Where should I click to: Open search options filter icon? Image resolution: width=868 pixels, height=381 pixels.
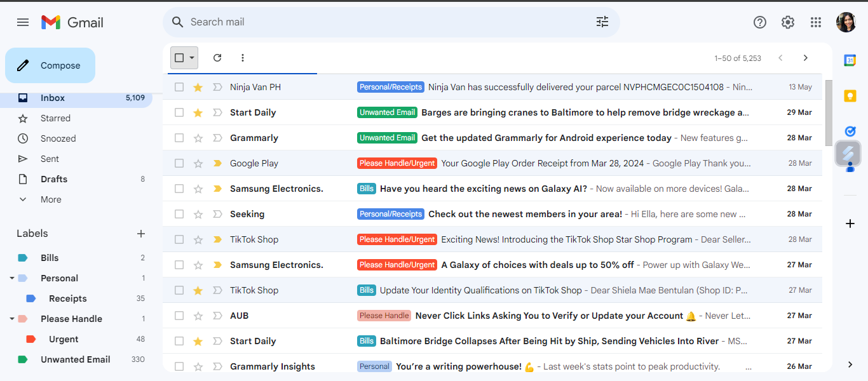tap(602, 22)
